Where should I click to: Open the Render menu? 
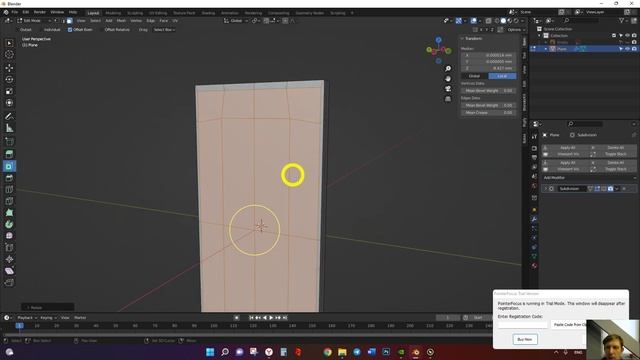tap(40, 13)
